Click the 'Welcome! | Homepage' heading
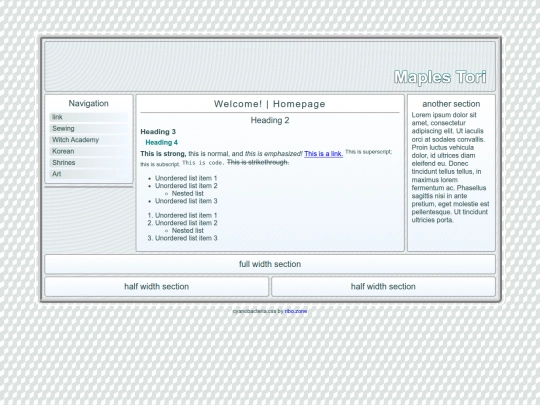The width and height of the screenshot is (540, 405). 270,104
